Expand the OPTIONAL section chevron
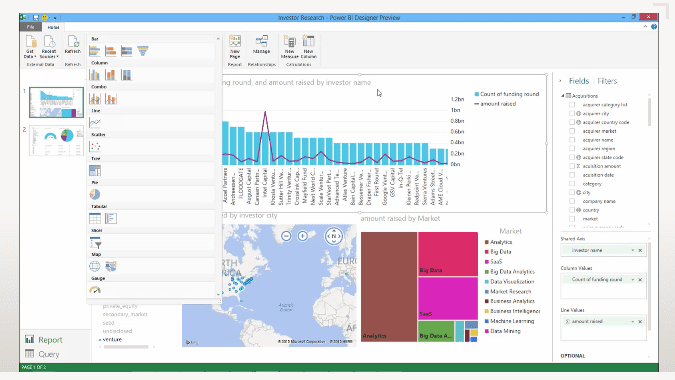 pos(649,356)
